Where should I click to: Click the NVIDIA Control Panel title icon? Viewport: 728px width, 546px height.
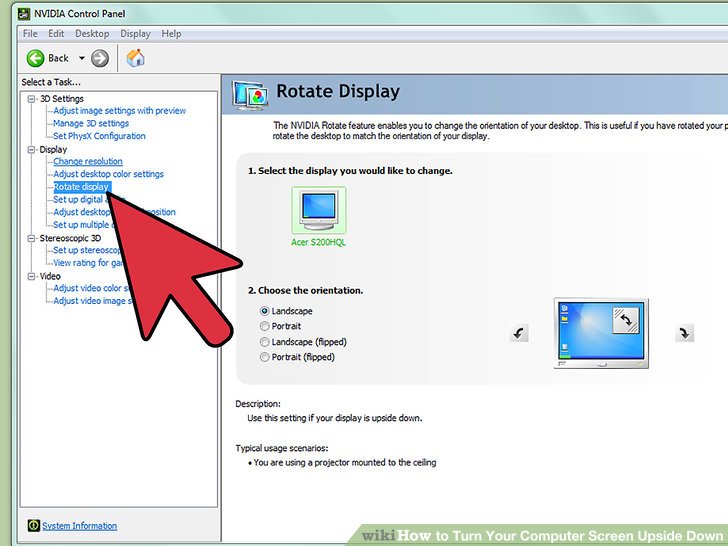(x=24, y=14)
